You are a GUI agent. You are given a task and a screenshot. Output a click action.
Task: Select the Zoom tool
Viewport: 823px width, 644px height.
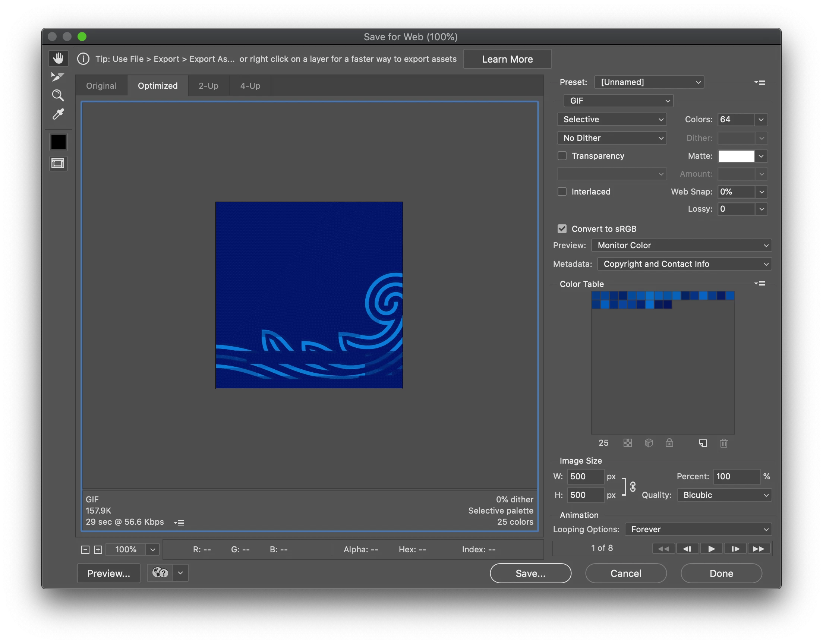[x=58, y=95]
